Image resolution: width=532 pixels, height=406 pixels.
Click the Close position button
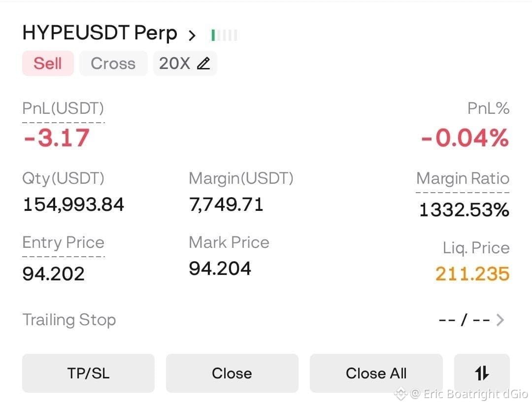coord(232,373)
